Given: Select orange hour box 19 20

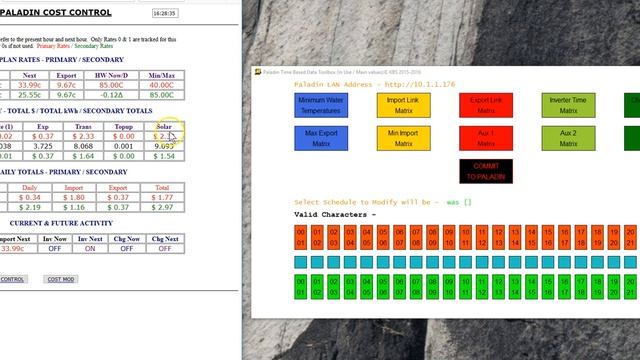Looking at the screenshot, I should point(614,237).
